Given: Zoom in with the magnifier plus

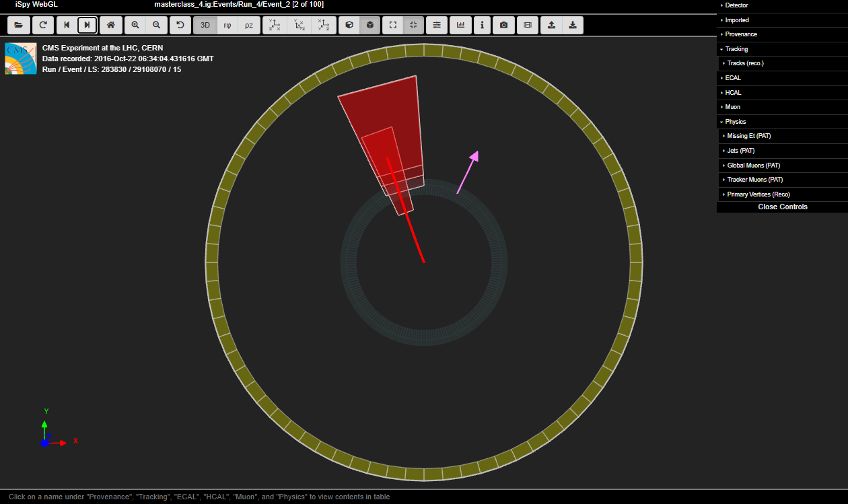Looking at the screenshot, I should (x=135, y=25).
